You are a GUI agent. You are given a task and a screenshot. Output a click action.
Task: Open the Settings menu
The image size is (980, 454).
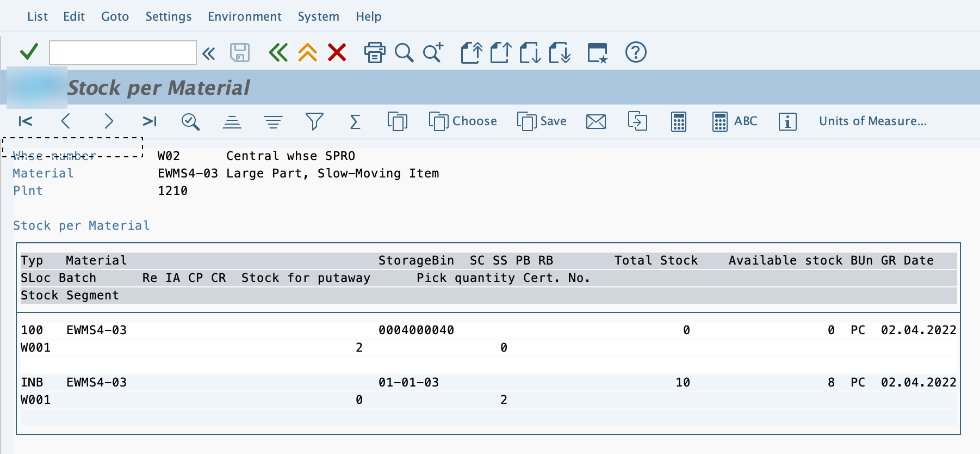[169, 16]
